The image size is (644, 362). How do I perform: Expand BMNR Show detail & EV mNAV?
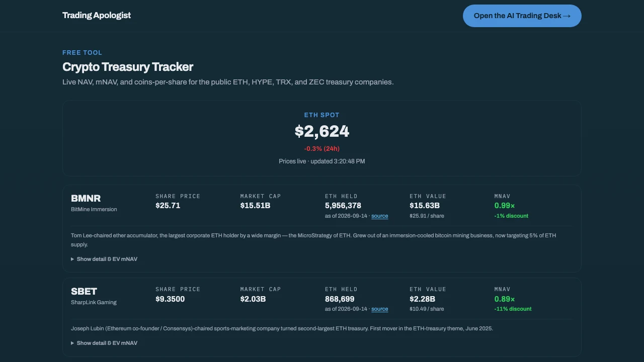coord(104,259)
